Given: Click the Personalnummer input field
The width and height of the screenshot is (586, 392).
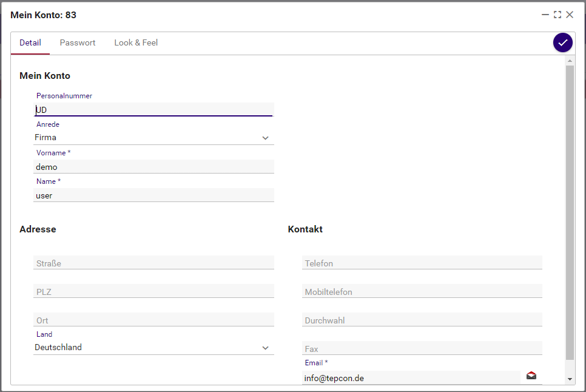Looking at the screenshot, I should pos(153,110).
